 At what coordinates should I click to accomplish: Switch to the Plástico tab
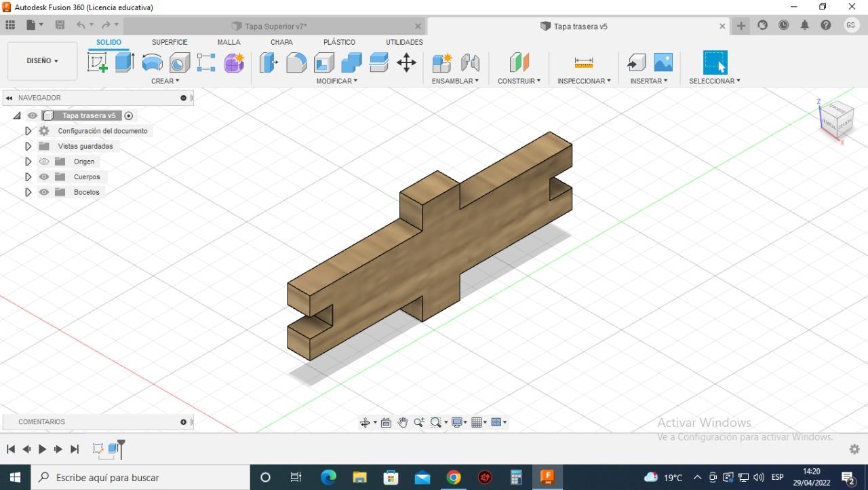click(339, 42)
